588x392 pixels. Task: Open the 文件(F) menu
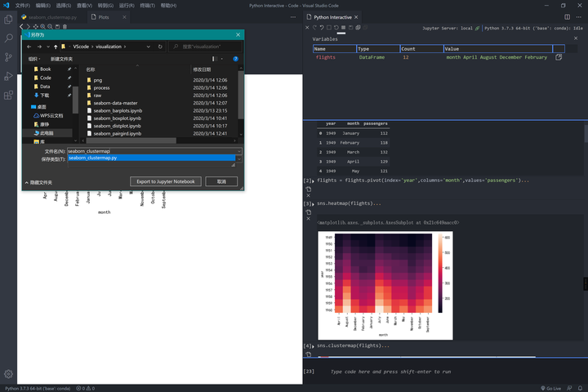[x=23, y=6]
